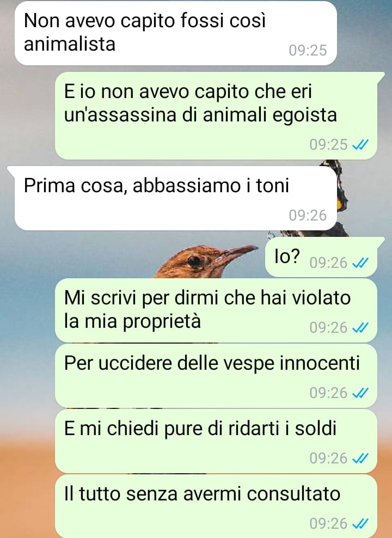Click the read-receipt double check on 'Io?'
The width and height of the screenshot is (392, 538).
360,263
